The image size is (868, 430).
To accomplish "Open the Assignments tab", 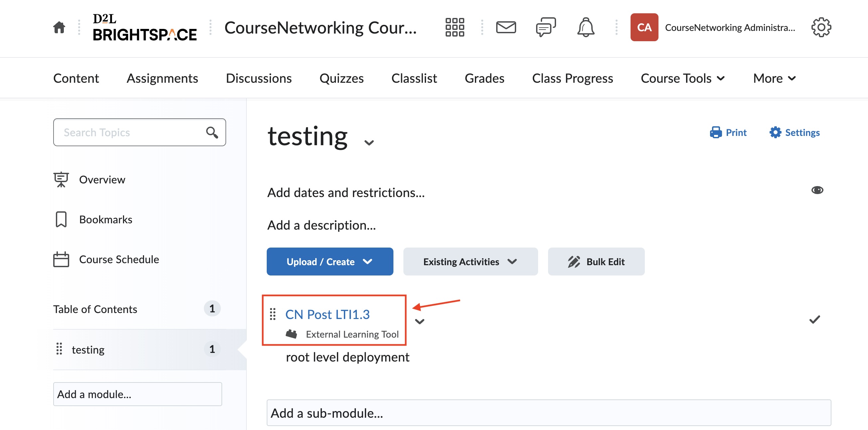I will (162, 78).
